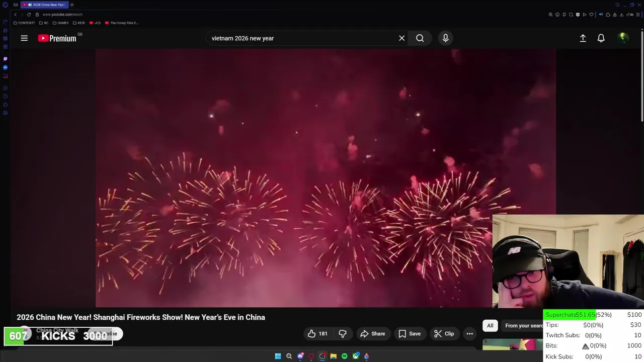
Task: Save the video to a playlist
Action: click(x=410, y=334)
